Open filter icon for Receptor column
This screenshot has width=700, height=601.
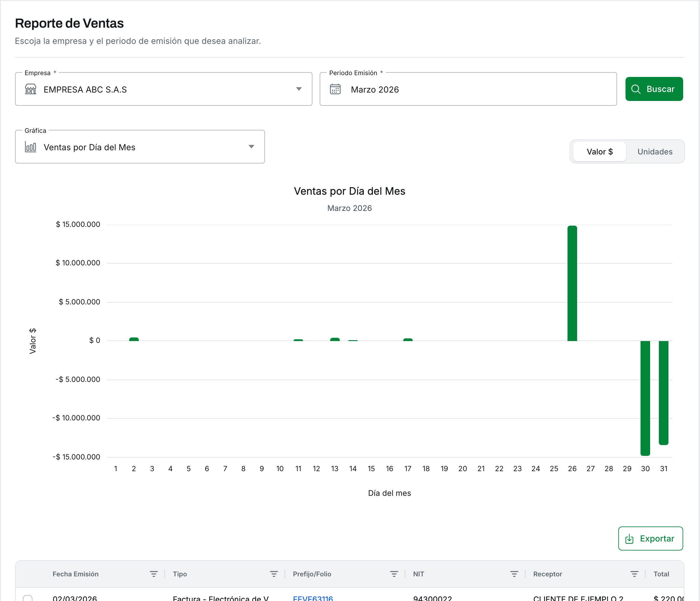(635, 574)
